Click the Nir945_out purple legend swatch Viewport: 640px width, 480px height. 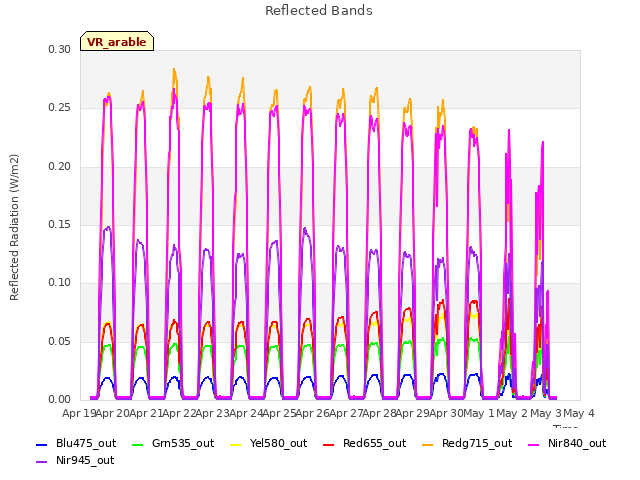(x=42, y=462)
